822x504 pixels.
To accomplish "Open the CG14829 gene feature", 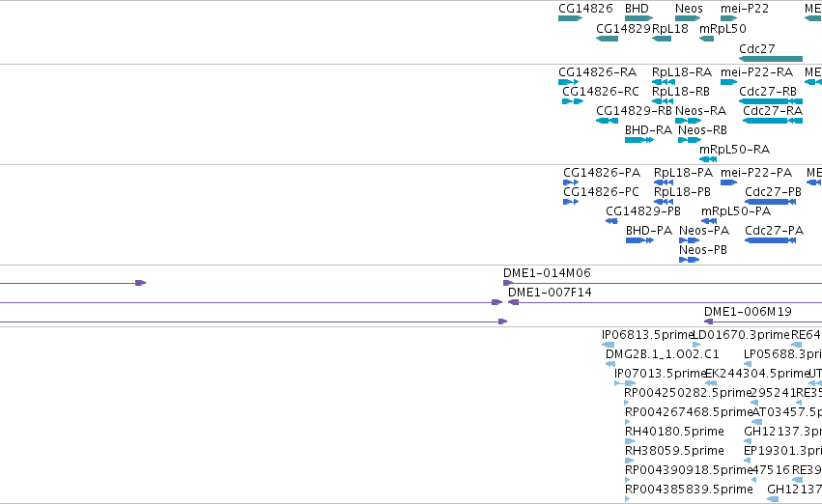I will (x=607, y=39).
